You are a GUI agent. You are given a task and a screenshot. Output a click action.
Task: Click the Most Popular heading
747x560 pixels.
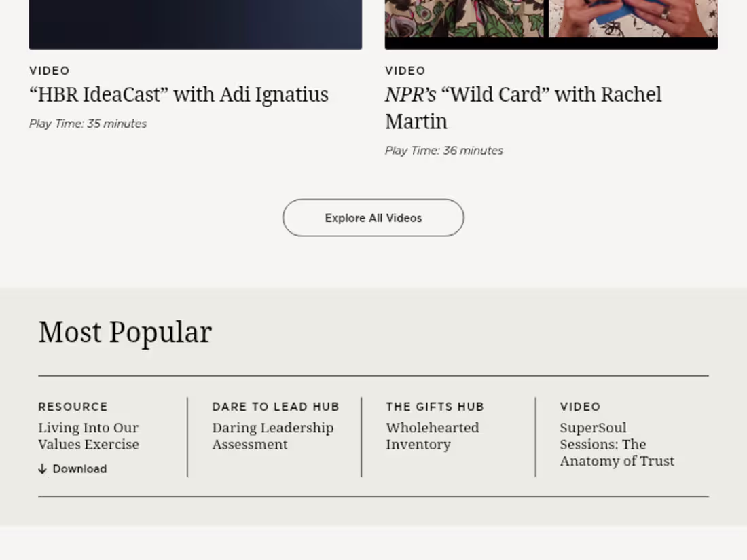click(x=126, y=333)
